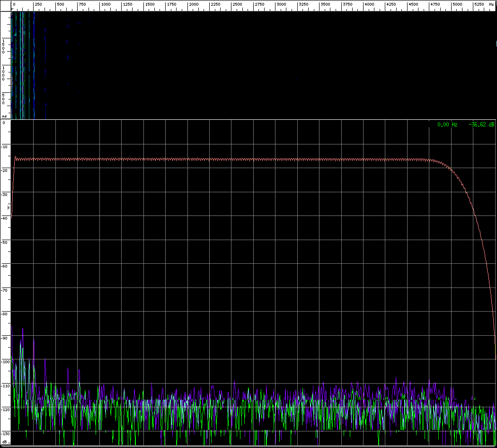Click the 250 label on the frequency ruler
Screen dimensions: 497x448
coord(38,4)
